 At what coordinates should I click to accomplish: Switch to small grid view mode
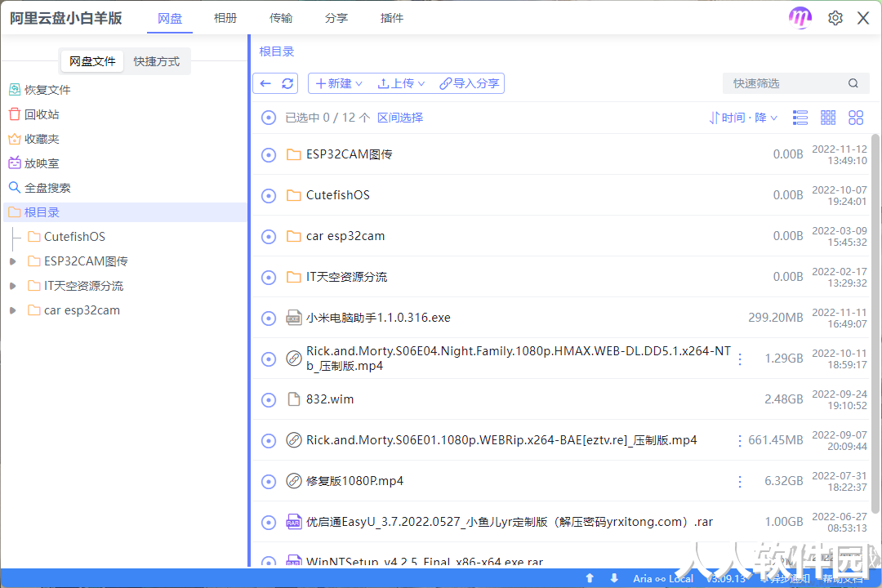click(828, 118)
